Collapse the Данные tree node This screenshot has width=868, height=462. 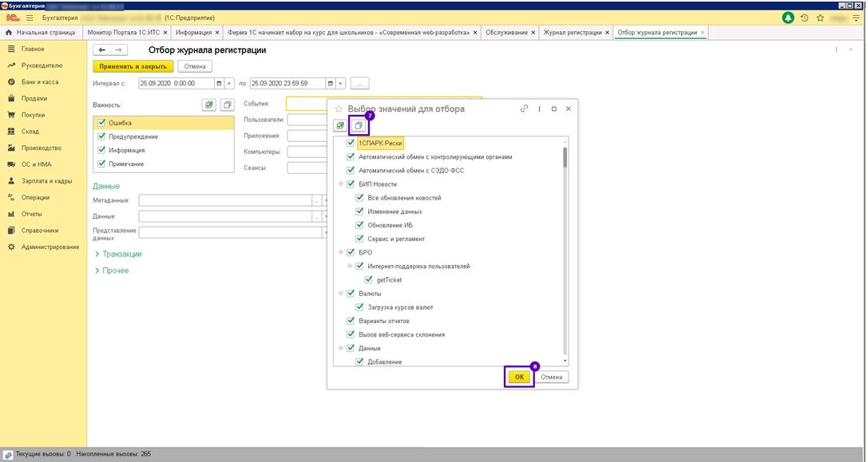coord(341,349)
